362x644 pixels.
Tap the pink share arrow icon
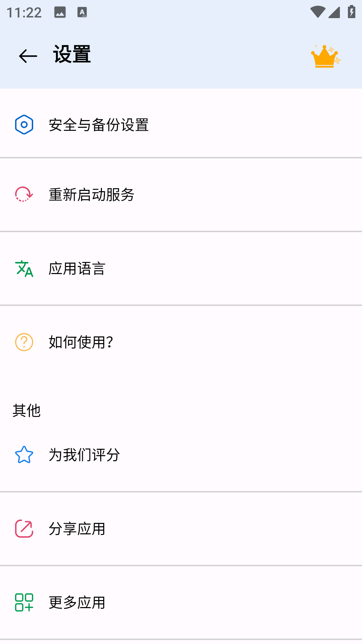click(x=24, y=529)
